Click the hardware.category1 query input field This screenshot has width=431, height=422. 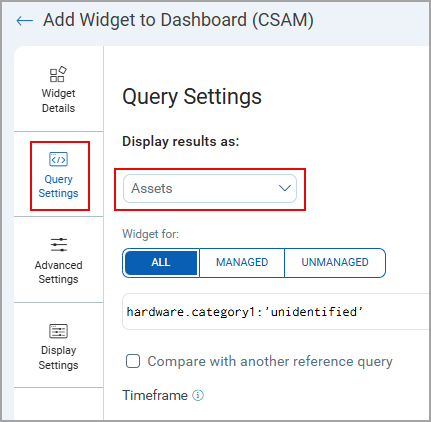(276, 312)
